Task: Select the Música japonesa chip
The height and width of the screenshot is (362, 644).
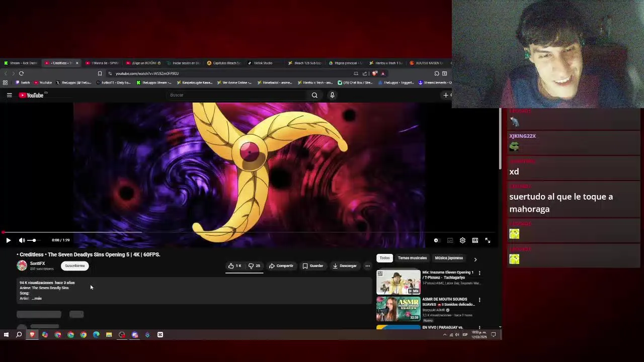Action: 449,258
